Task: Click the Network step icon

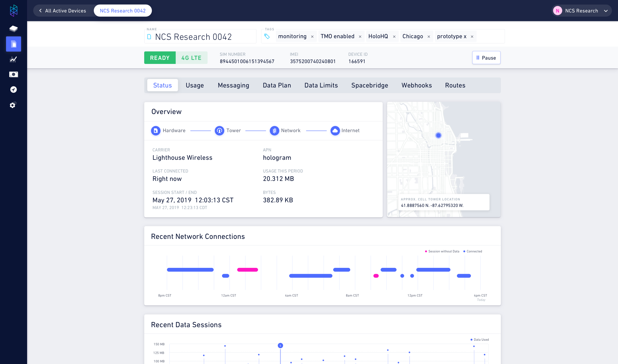Action: click(x=275, y=131)
